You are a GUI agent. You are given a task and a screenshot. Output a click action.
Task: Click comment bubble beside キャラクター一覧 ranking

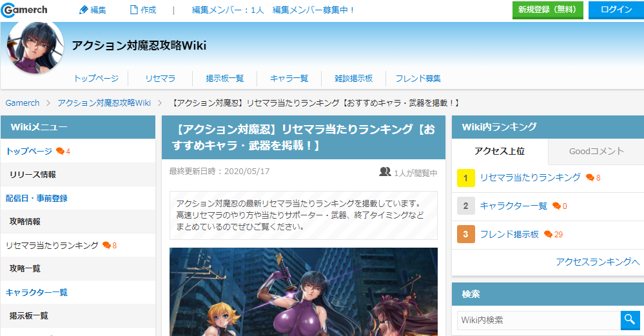pyautogui.click(x=557, y=206)
